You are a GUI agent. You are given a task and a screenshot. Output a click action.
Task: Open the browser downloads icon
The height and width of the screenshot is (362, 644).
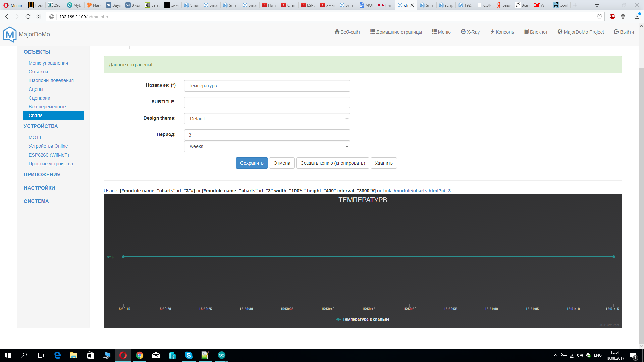pyautogui.click(x=637, y=17)
